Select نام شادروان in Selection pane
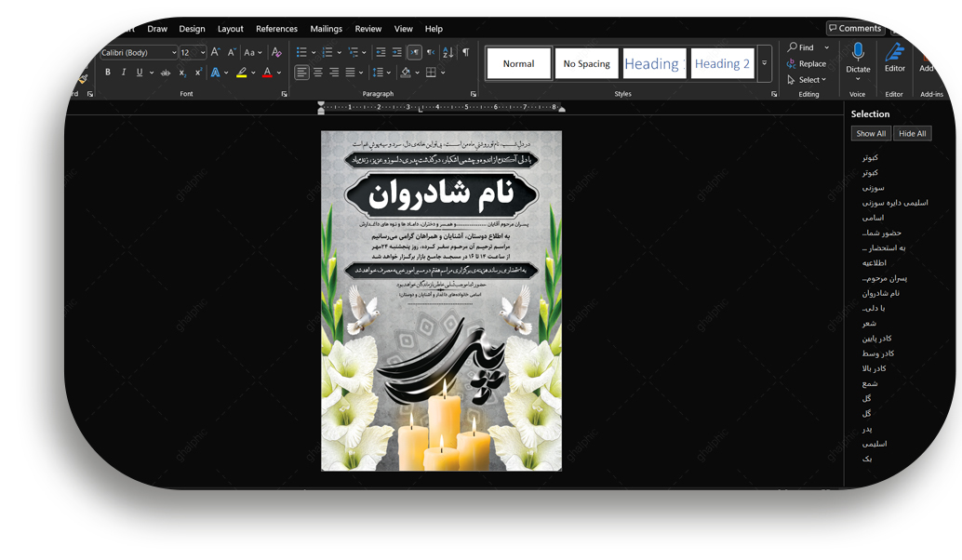The width and height of the screenshot is (962, 560). [881, 293]
